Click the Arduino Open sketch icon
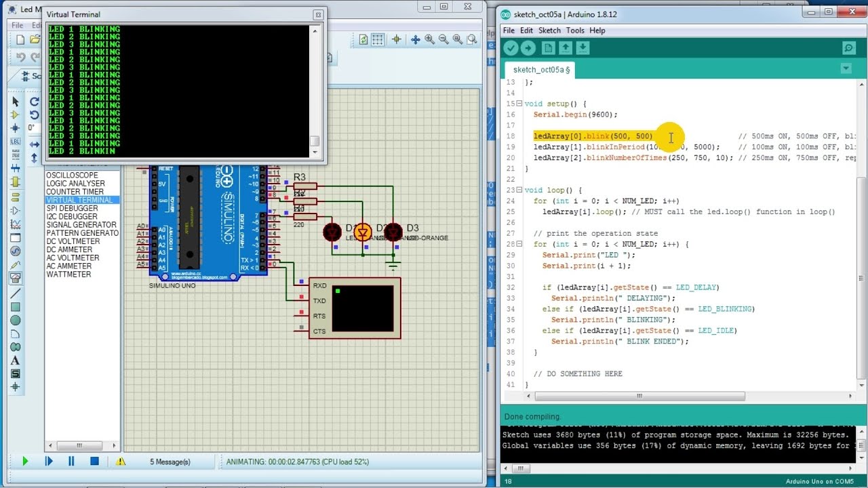 tap(565, 48)
